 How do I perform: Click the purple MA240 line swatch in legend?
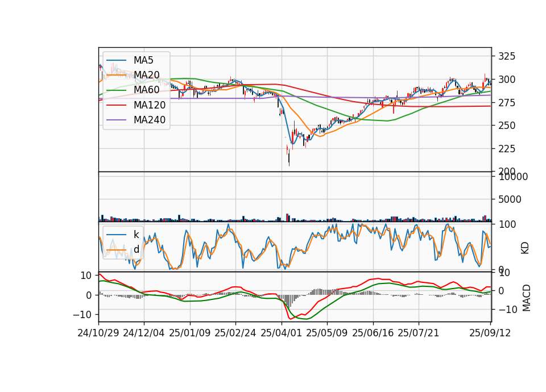point(117,120)
